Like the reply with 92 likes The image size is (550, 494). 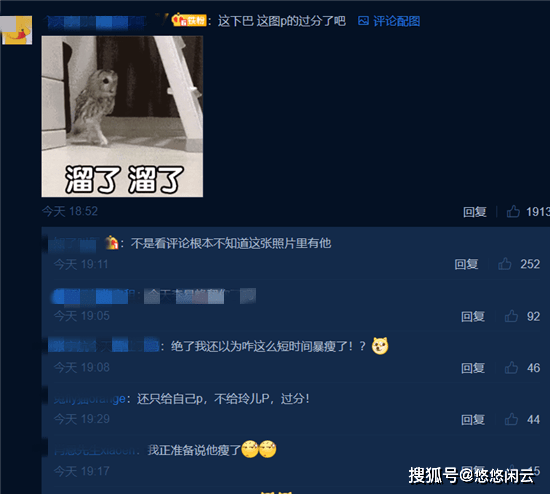click(511, 316)
